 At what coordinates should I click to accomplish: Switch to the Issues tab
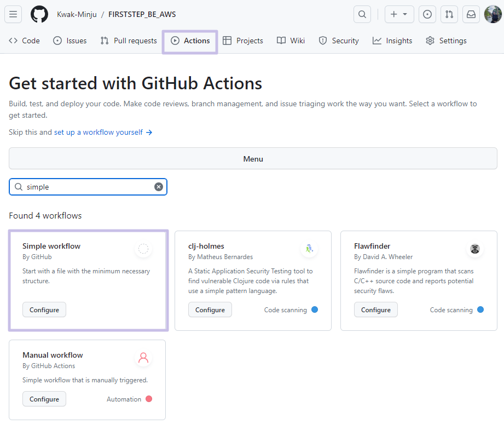pos(70,41)
